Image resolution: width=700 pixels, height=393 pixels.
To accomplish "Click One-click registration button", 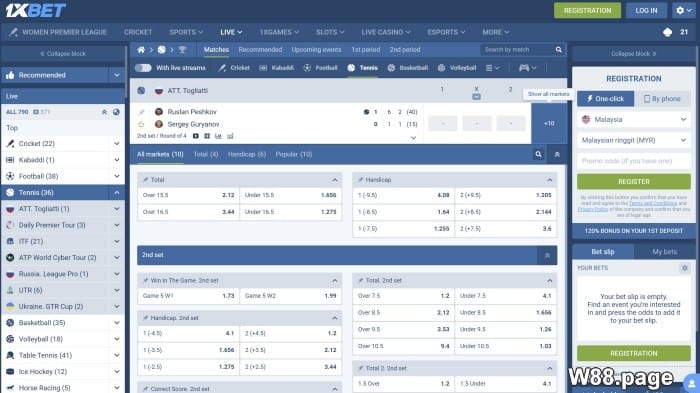I will (x=605, y=99).
